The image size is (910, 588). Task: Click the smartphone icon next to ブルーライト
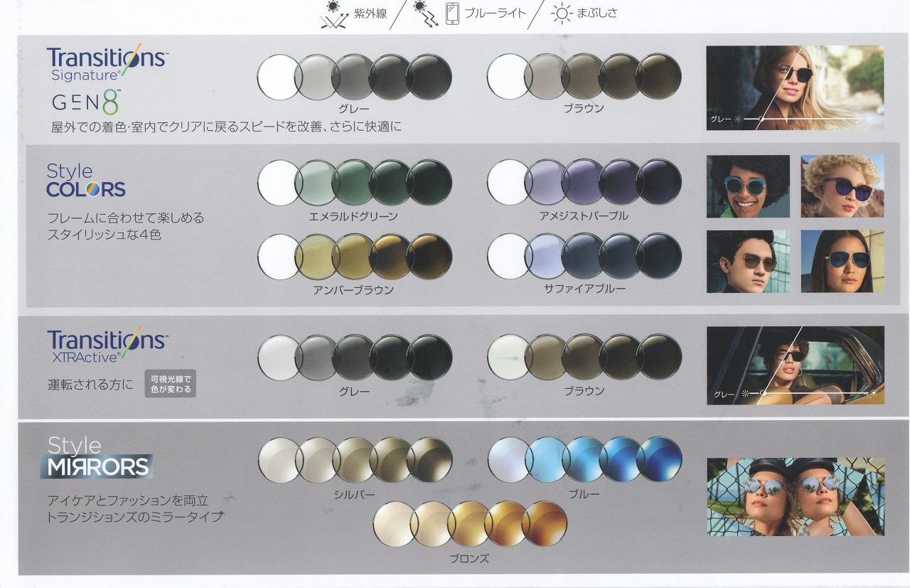pos(452,14)
